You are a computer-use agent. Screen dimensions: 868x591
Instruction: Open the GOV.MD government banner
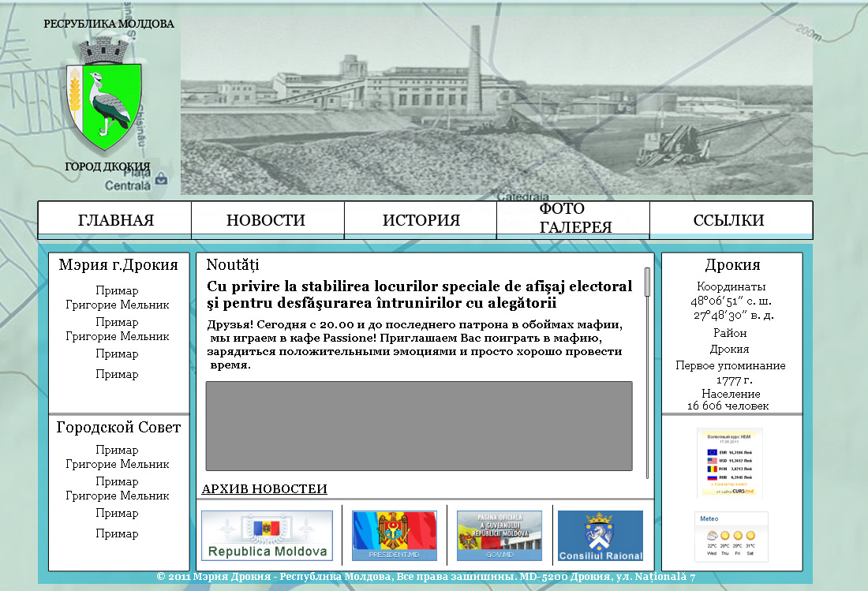(499, 536)
